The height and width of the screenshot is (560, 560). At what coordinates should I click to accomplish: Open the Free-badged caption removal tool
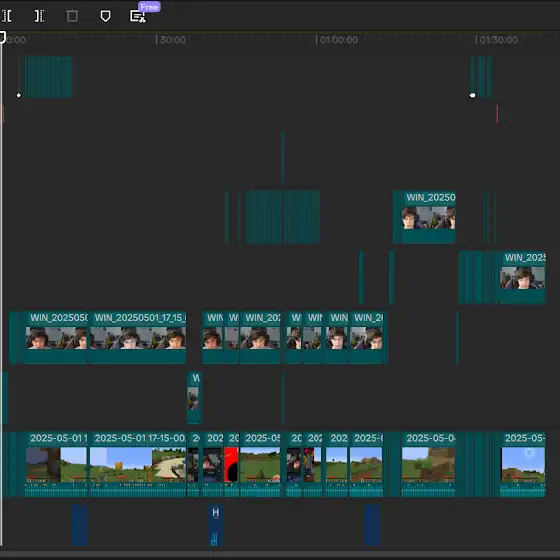point(138,16)
